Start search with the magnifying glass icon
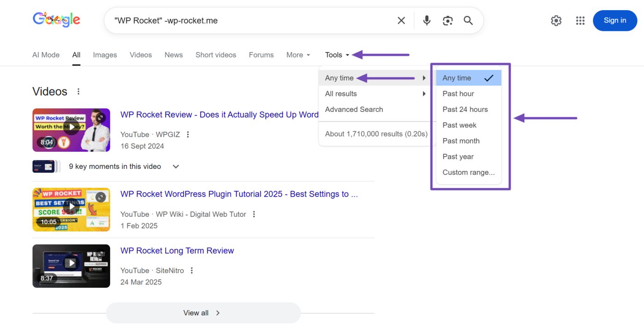Viewport: 644px width, 336px height. [x=468, y=20]
